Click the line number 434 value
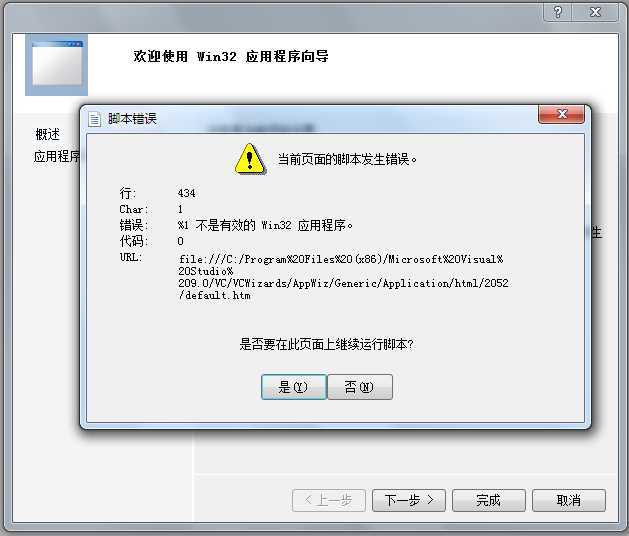The image size is (629, 536). coord(187,193)
